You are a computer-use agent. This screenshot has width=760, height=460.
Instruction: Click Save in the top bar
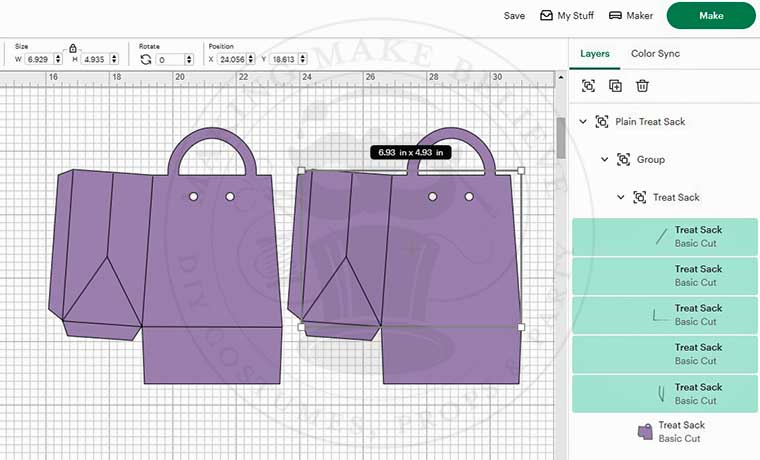tap(514, 16)
